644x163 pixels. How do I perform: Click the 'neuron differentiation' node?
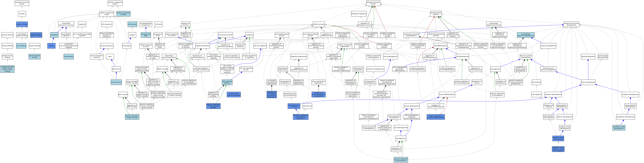pos(447,95)
